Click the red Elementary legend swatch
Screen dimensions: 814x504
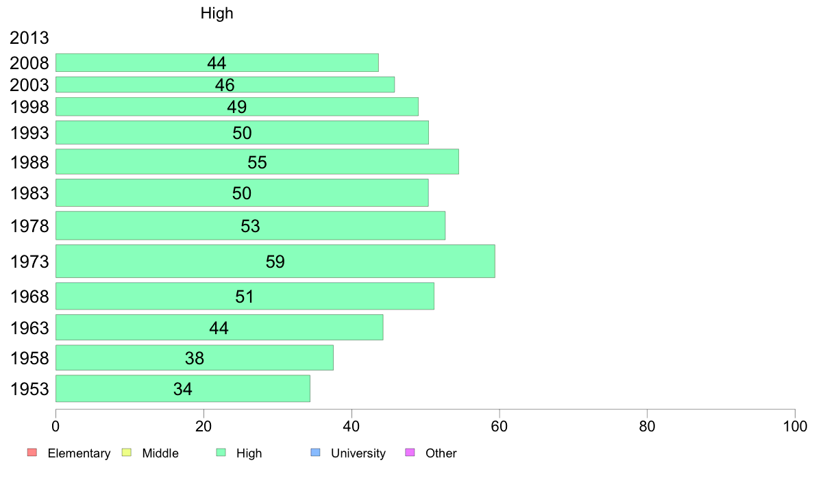pyautogui.click(x=32, y=453)
